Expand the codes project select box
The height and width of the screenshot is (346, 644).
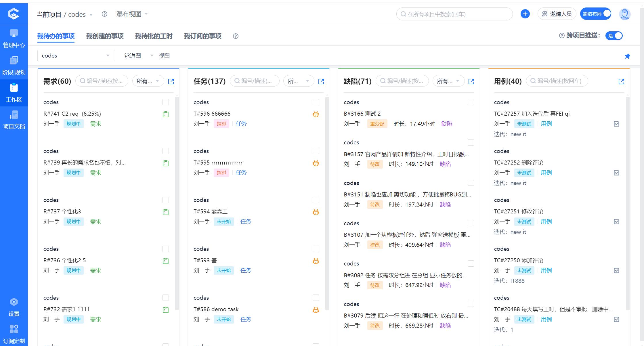tap(76, 56)
